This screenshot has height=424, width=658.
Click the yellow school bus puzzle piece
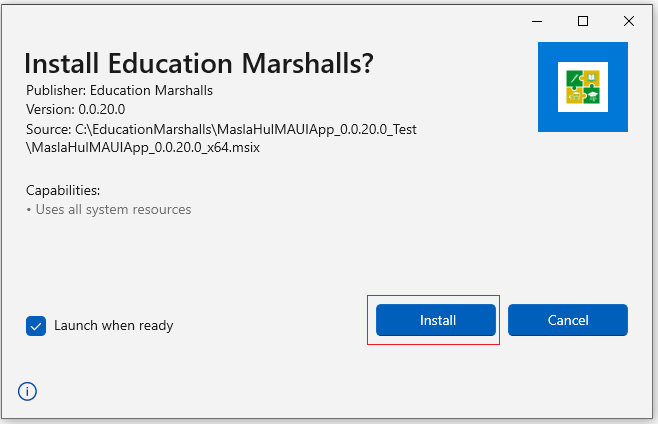click(574, 96)
